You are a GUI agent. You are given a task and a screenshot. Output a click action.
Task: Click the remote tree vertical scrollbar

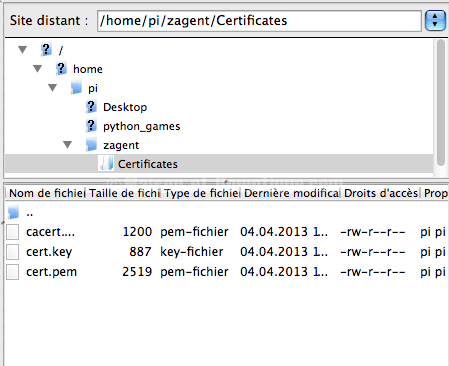[441, 103]
